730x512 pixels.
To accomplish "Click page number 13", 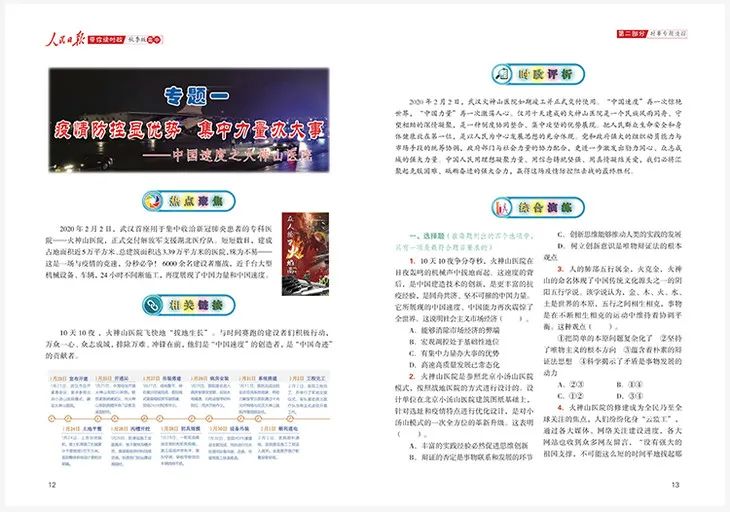I will (x=676, y=485).
